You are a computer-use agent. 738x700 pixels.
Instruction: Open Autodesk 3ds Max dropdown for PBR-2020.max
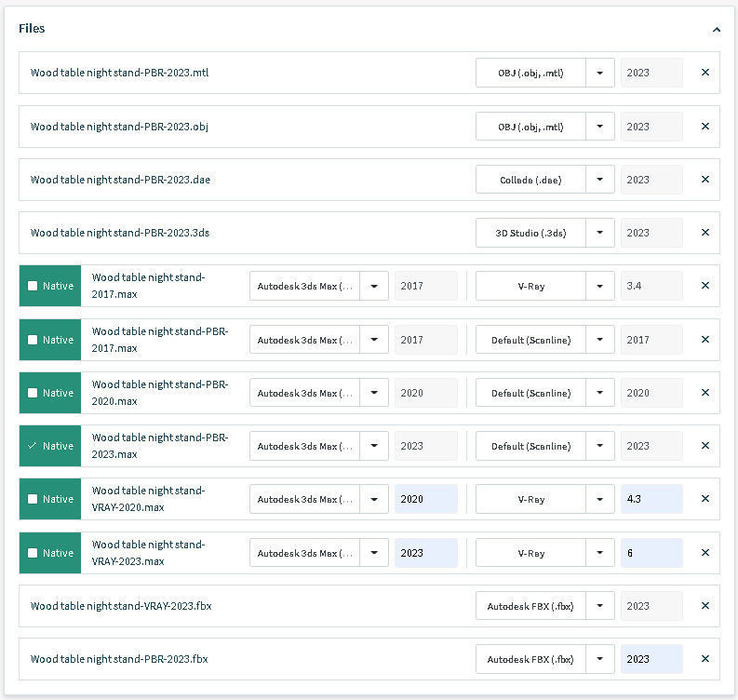[x=374, y=393]
